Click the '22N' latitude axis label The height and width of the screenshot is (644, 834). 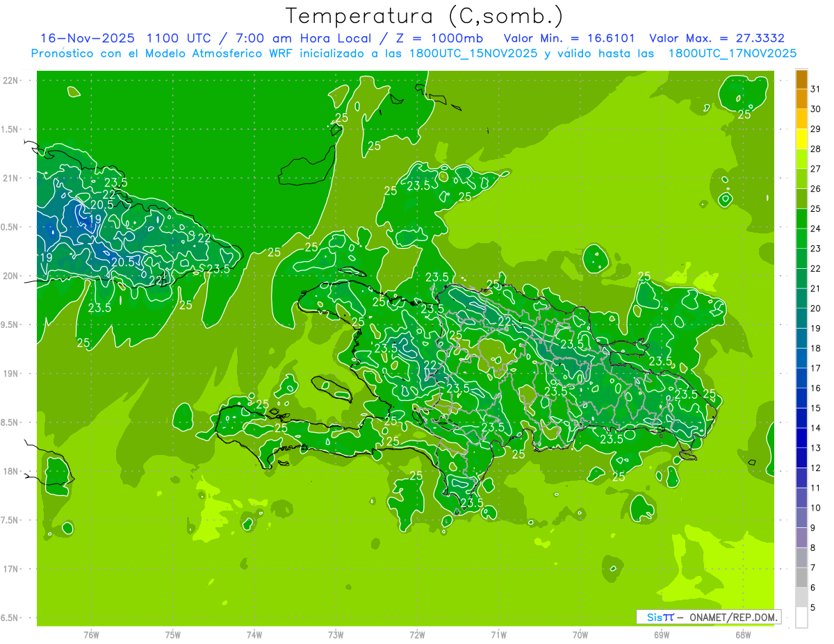10,80
